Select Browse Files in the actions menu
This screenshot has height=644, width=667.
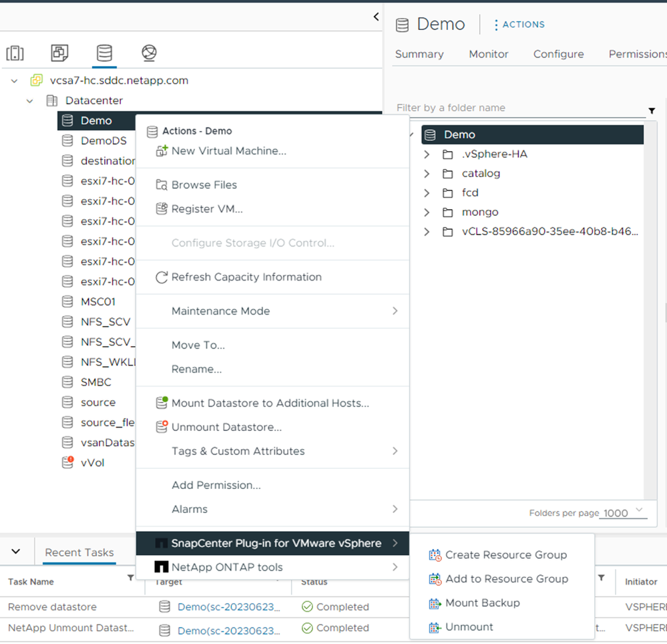(x=204, y=185)
